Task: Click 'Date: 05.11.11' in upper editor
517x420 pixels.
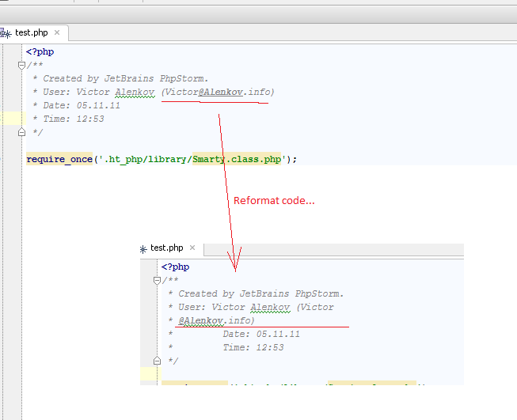Action: tap(82, 105)
